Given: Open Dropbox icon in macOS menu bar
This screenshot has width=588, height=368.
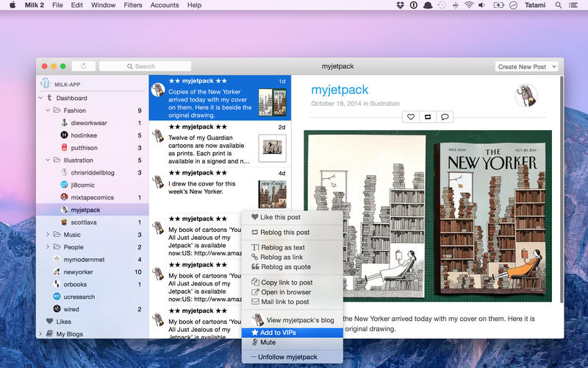Looking at the screenshot, I should point(400,5).
